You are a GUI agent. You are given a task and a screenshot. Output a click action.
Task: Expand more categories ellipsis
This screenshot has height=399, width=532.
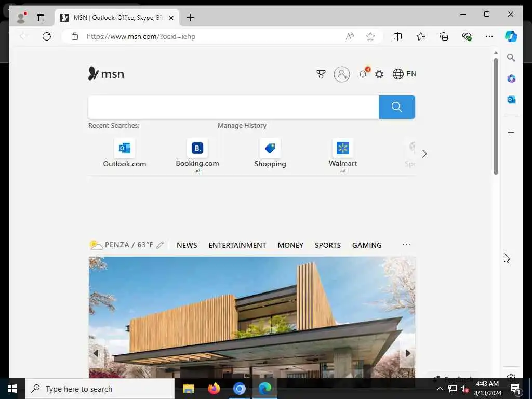pyautogui.click(x=406, y=245)
